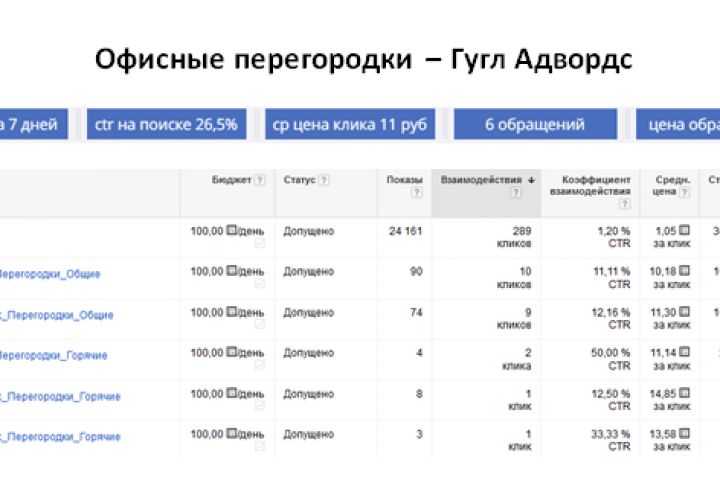
Task: Select the 'ср цена клика 11 руб' tab
Action: (349, 125)
